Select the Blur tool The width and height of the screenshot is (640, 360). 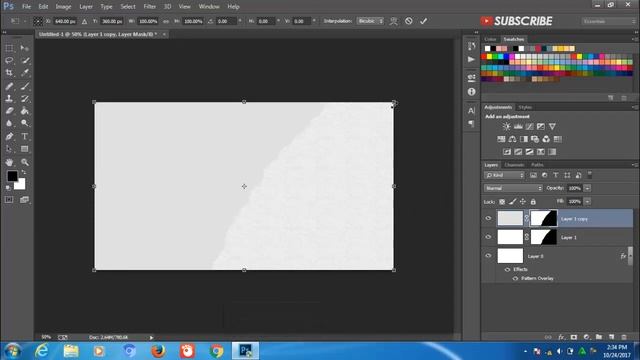[9, 123]
